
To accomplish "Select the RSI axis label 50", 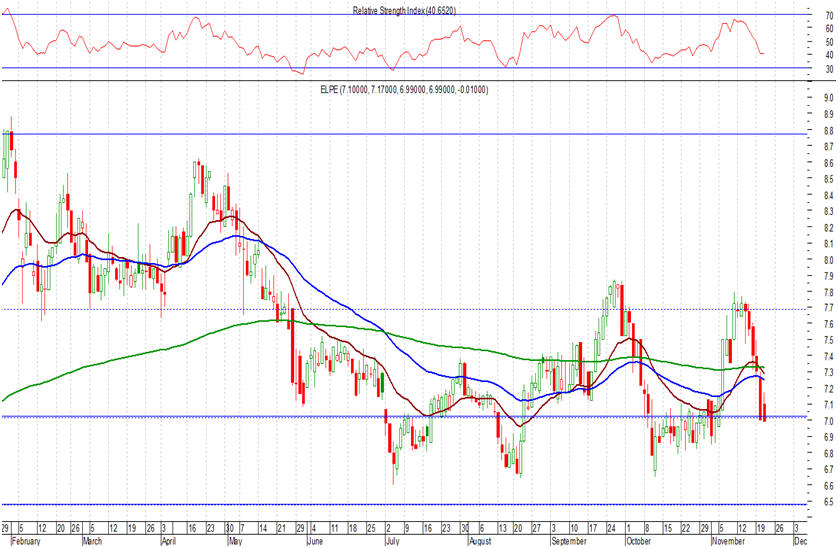I will tap(829, 42).
